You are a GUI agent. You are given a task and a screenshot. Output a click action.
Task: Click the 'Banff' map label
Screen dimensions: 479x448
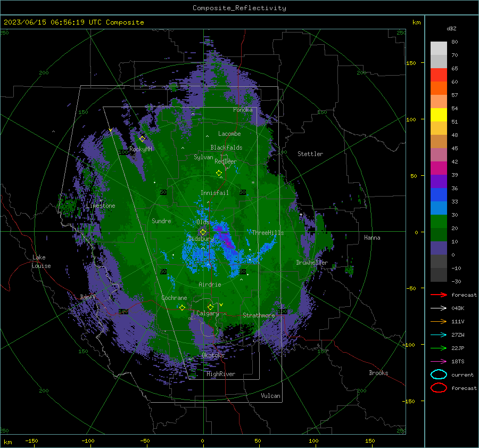click(x=88, y=297)
